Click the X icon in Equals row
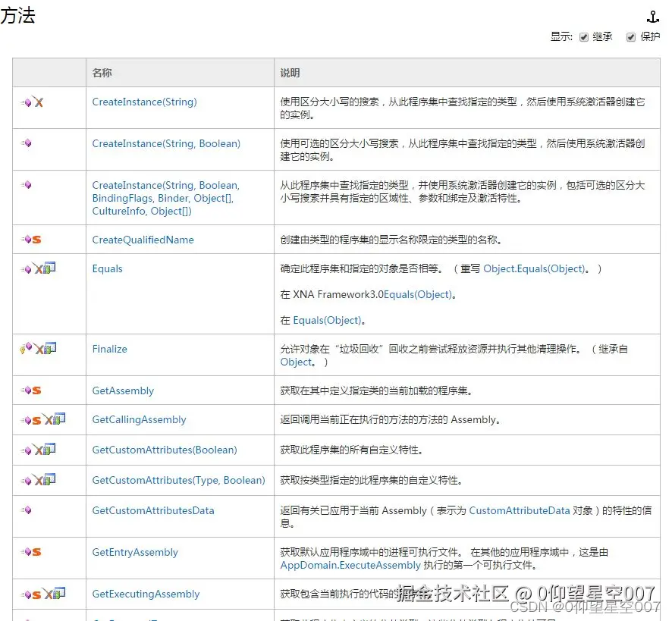The height and width of the screenshot is (621, 672). pos(39,269)
